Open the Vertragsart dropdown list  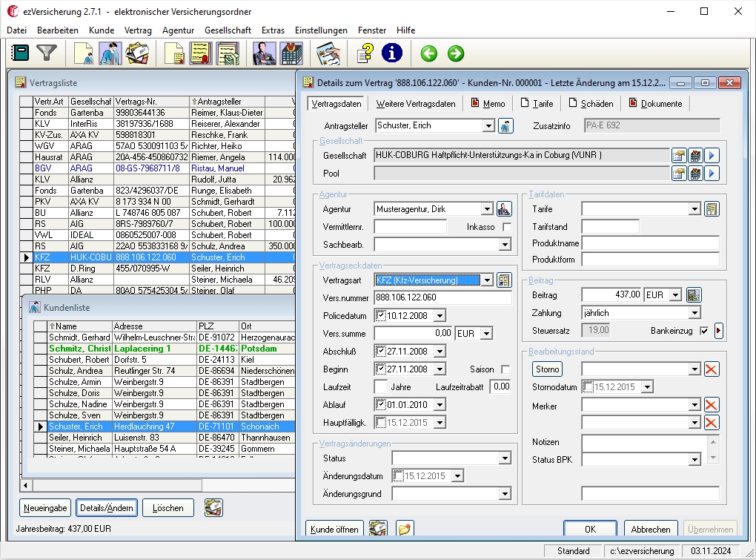point(487,280)
